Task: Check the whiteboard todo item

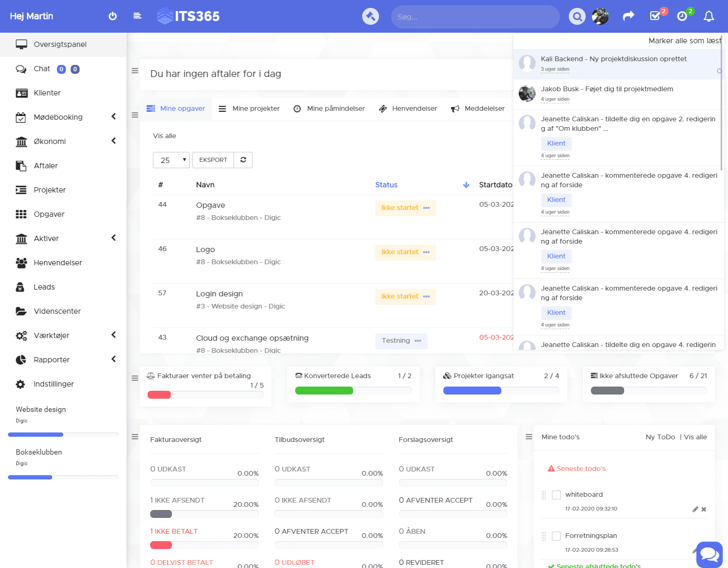Action: coord(556,495)
